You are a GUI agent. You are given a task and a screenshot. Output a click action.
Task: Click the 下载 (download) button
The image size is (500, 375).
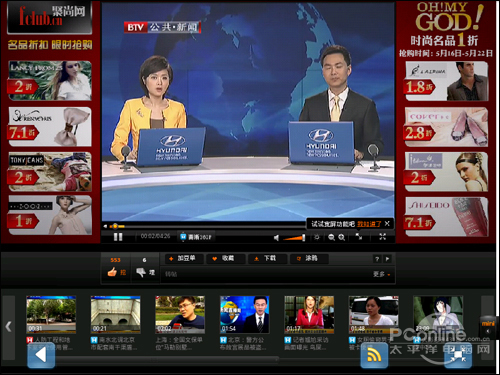tap(267, 258)
